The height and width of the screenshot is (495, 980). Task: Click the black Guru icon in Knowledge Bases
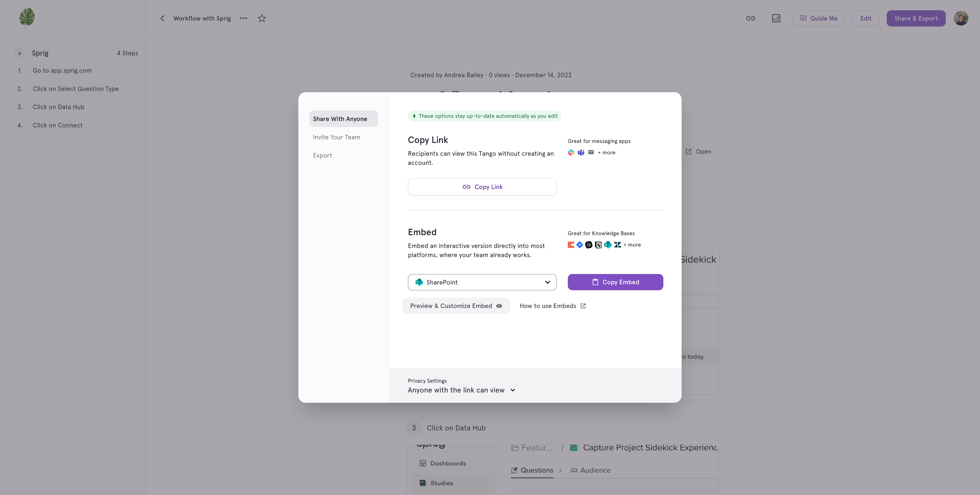589,245
